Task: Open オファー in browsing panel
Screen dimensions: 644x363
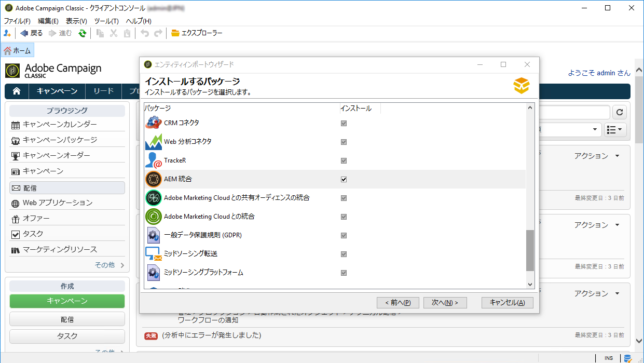Action: pyautogui.click(x=67, y=218)
